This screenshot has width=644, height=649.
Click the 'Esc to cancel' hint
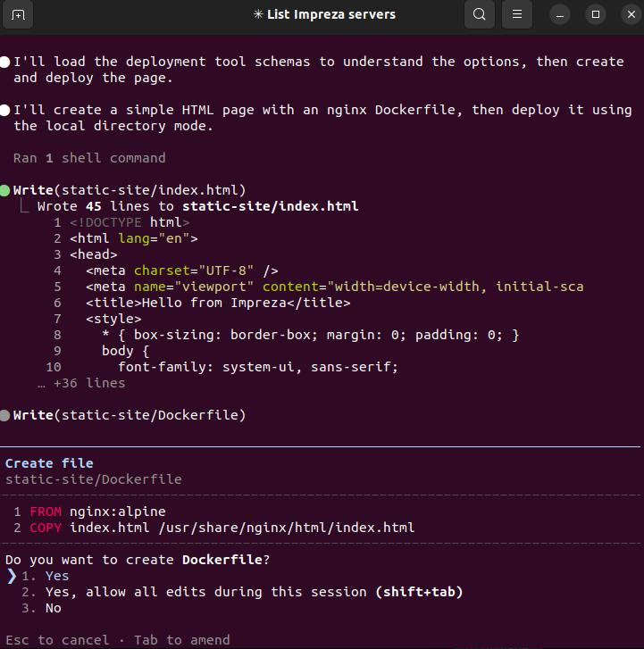[x=57, y=640]
